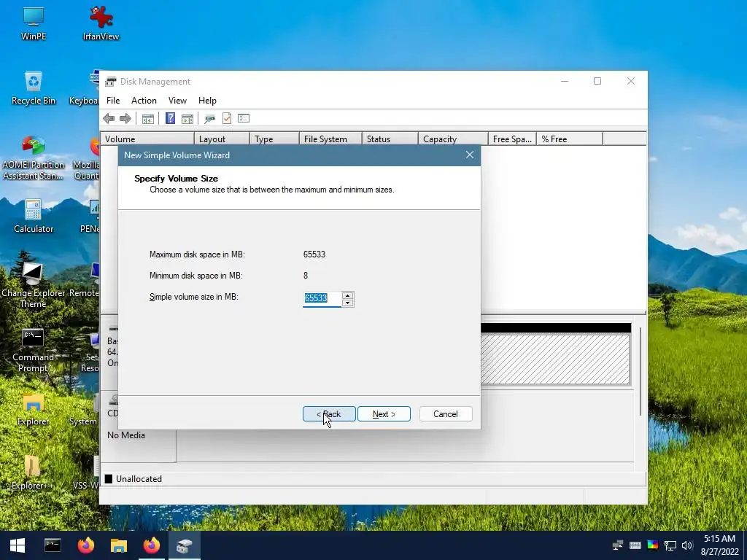Image resolution: width=747 pixels, height=560 pixels.
Task: Open the Help menu
Action: pos(207,101)
